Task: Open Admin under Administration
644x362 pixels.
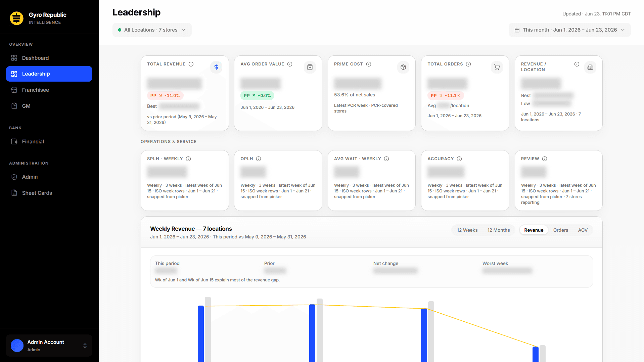Action: (x=49, y=177)
